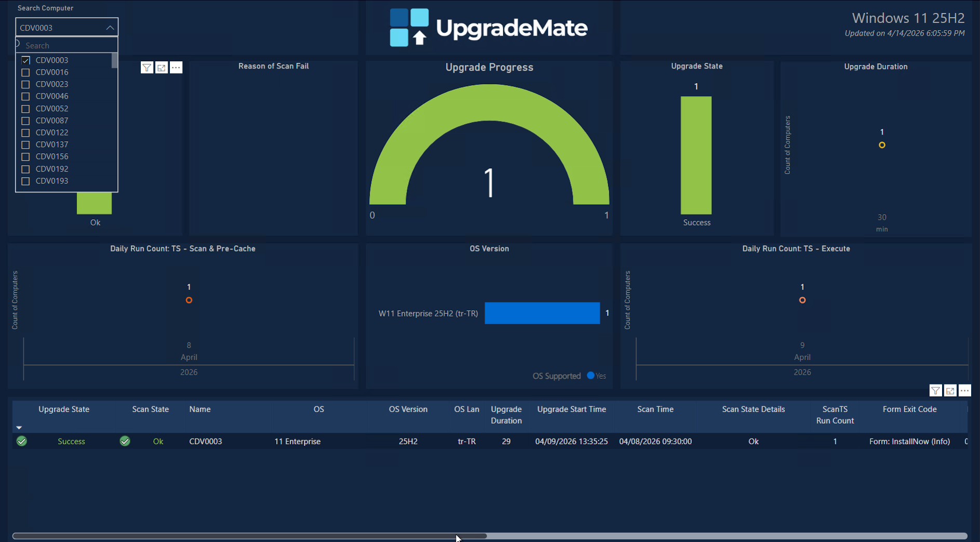
Task: Check the CDV0122 checkbox
Action: [x=25, y=133]
